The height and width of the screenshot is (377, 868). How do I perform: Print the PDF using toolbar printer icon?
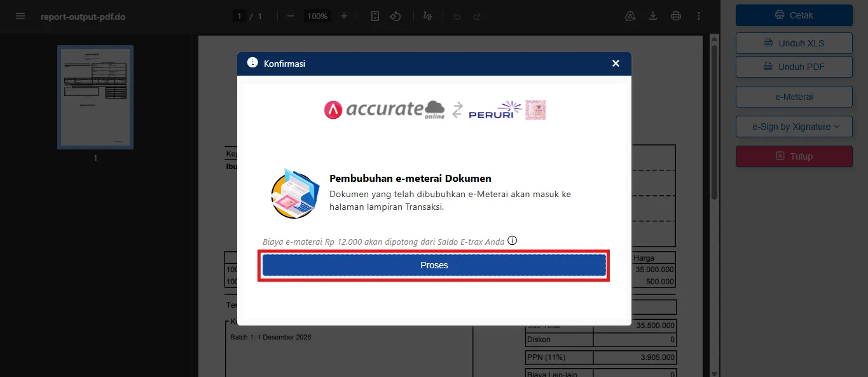click(676, 16)
